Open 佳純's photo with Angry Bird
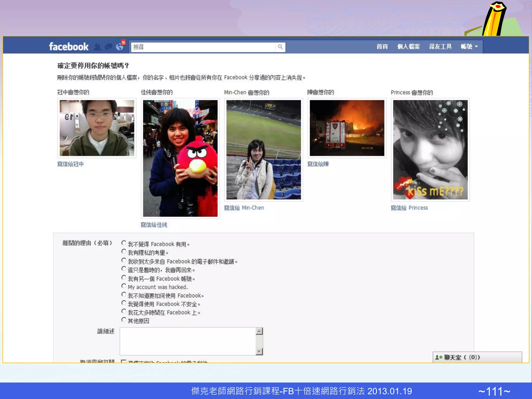Screen dimensions: 532x399 coord(180,158)
